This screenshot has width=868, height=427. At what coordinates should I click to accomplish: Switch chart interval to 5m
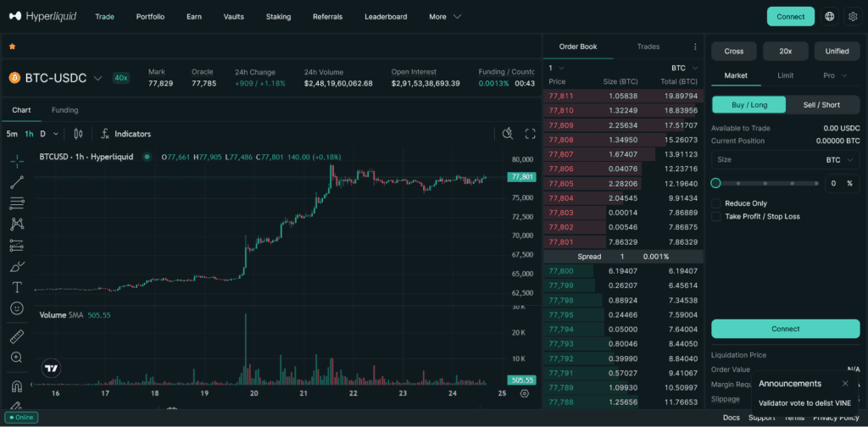[12, 134]
